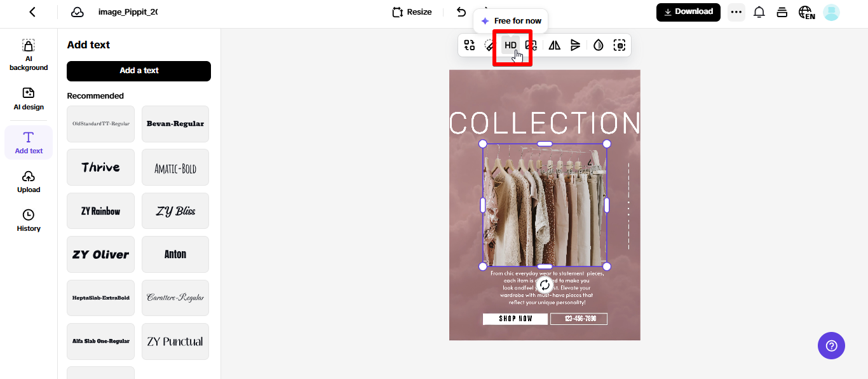868x379 pixels.
Task: Click the remove background eraser icon
Action: 489,45
